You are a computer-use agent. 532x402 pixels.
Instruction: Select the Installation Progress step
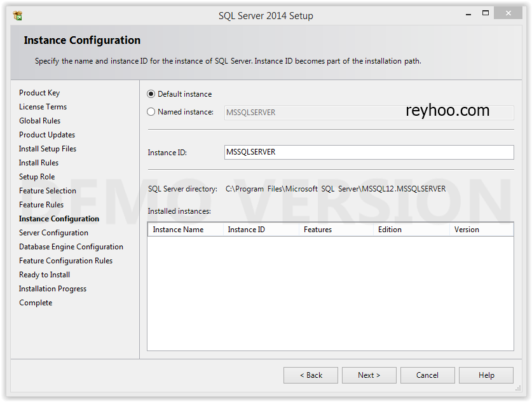(x=53, y=289)
